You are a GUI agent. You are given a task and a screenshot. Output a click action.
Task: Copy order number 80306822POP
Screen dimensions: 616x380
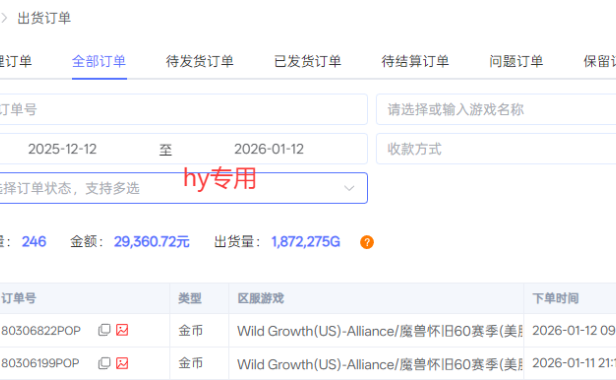tap(104, 330)
